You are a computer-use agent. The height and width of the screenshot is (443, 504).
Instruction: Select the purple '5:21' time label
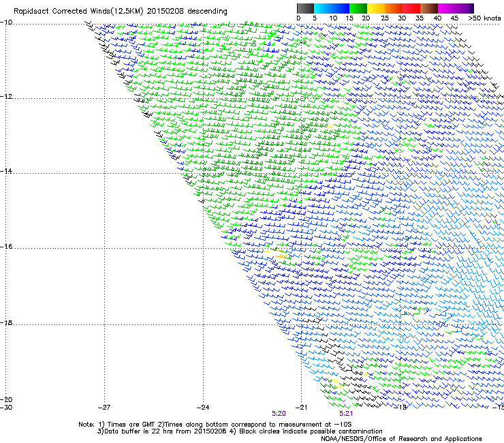point(346,414)
